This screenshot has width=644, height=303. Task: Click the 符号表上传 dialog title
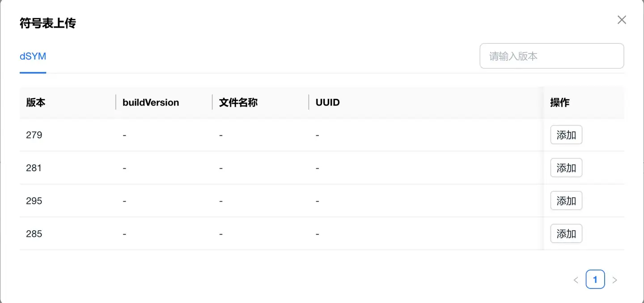[48, 23]
